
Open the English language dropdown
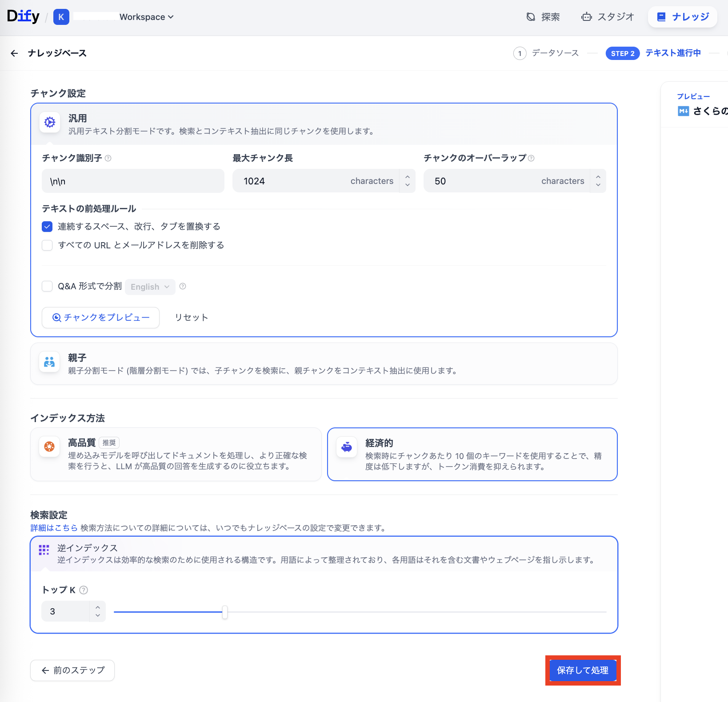150,287
